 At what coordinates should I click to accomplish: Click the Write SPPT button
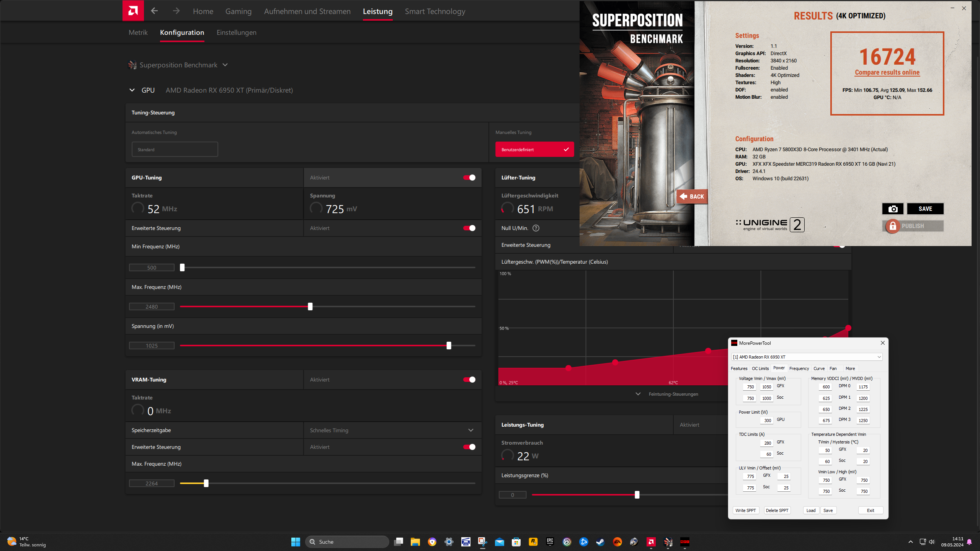coord(745,510)
